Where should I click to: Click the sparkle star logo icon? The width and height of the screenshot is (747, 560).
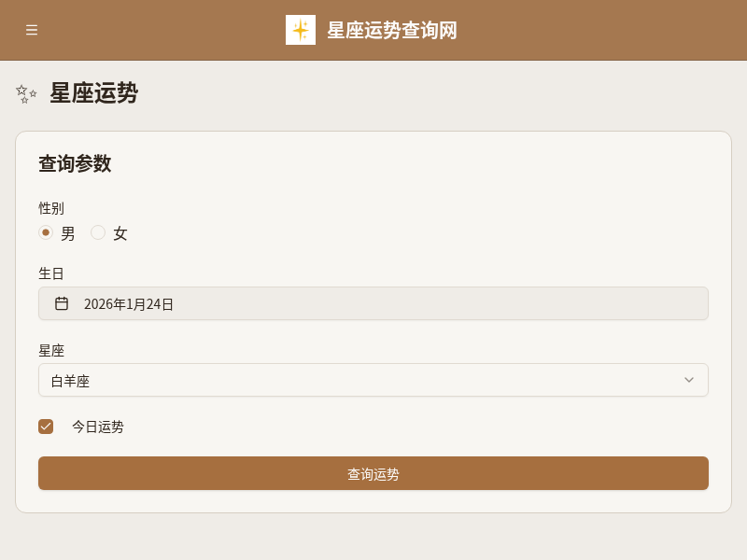(x=301, y=30)
